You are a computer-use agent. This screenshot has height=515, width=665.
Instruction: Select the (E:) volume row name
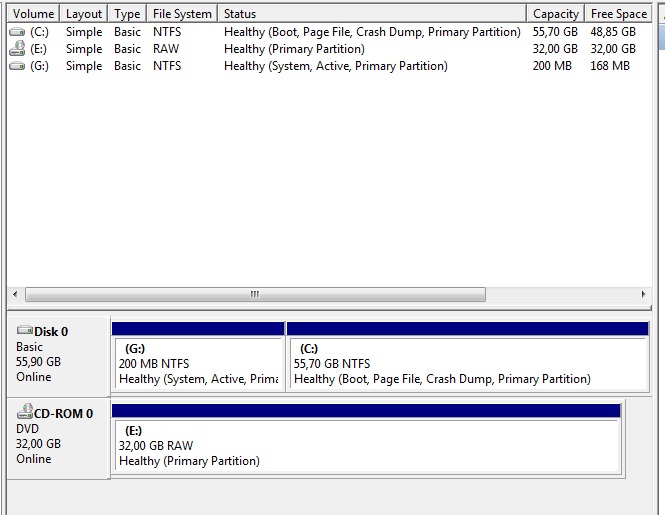tap(38, 49)
